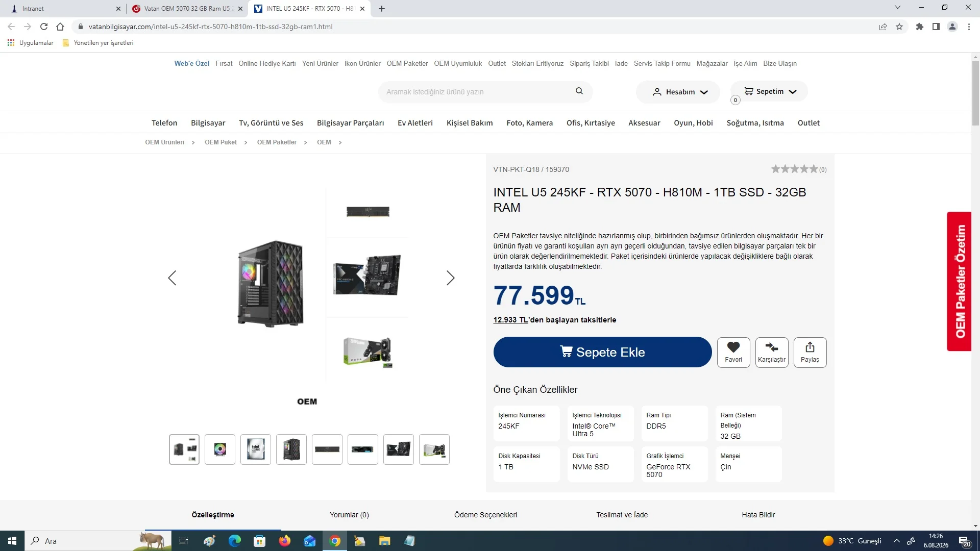980x551 pixels.
Task: Go to OEM Paket breadcrumb
Action: 220,142
